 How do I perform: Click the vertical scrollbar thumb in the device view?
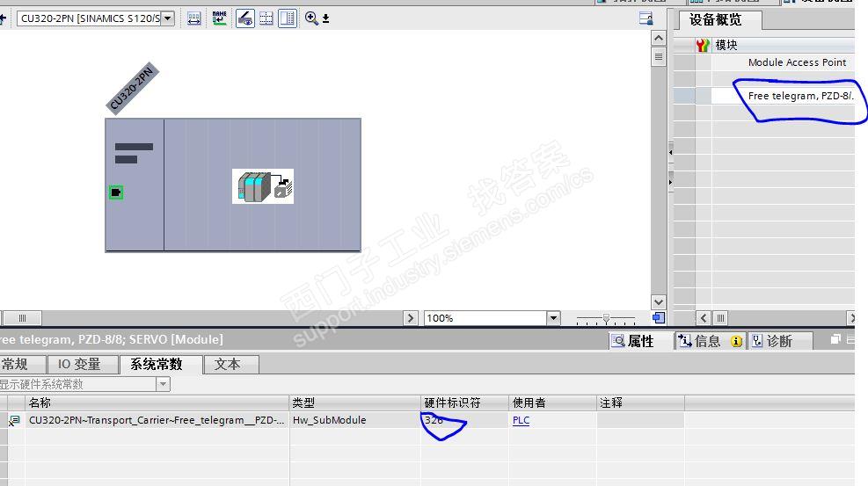tap(658, 56)
